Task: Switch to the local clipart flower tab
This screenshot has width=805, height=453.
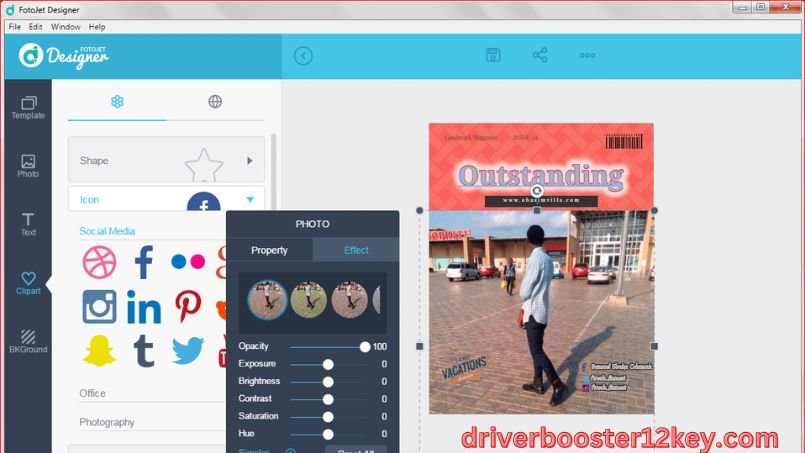Action: [x=117, y=102]
